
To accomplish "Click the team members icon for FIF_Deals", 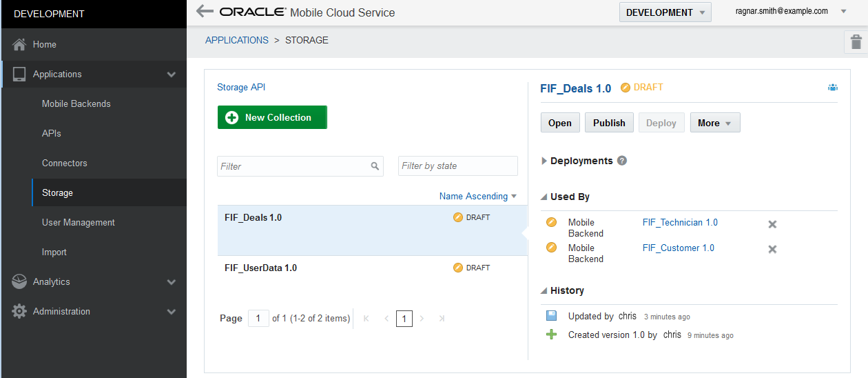I will 833,88.
